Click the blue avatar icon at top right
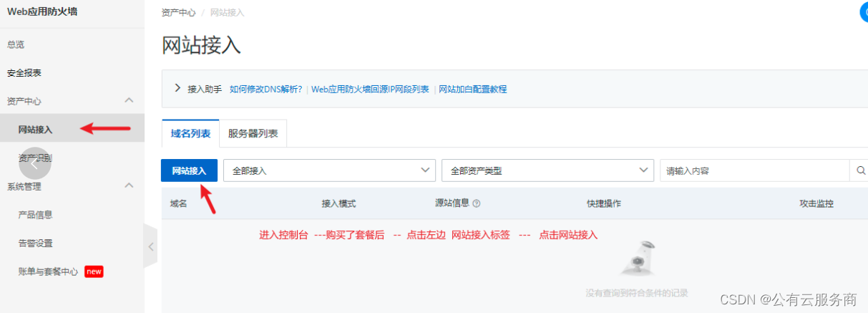The height and width of the screenshot is (313, 868). [x=863, y=12]
